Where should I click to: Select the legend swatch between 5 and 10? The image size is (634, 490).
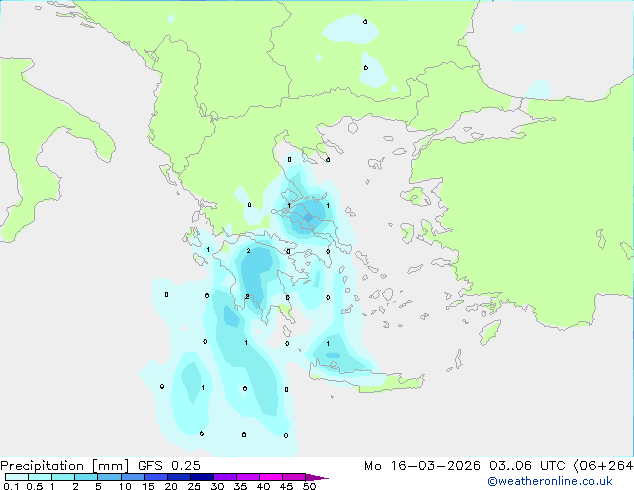point(110,477)
